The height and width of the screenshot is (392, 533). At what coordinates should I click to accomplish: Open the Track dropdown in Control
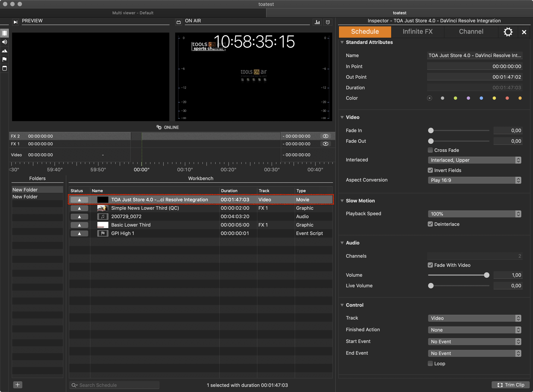pos(475,318)
